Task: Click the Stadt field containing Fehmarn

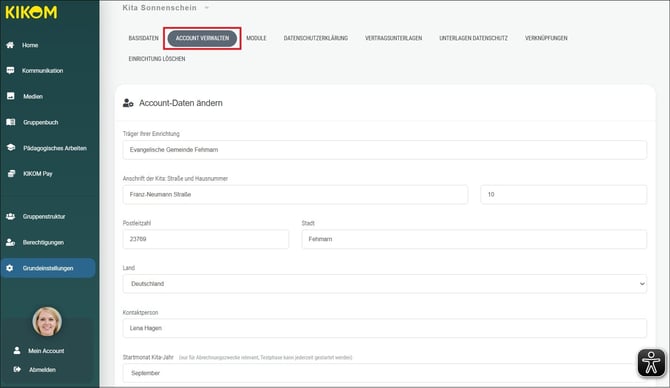Action: click(474, 239)
